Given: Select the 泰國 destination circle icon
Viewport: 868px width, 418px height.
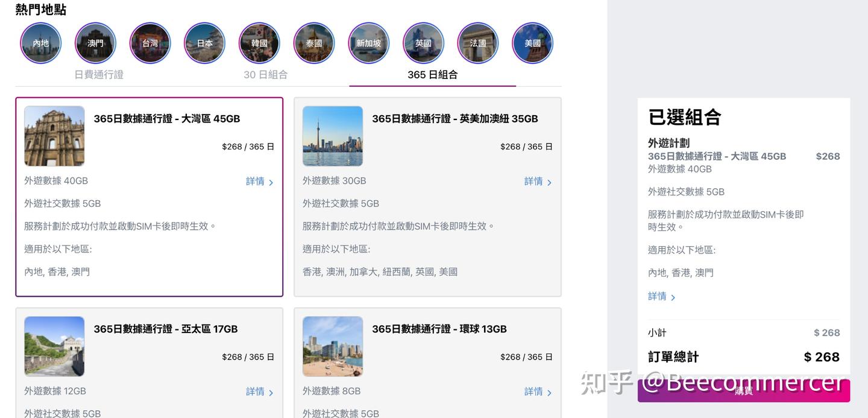Looking at the screenshot, I should (x=314, y=43).
